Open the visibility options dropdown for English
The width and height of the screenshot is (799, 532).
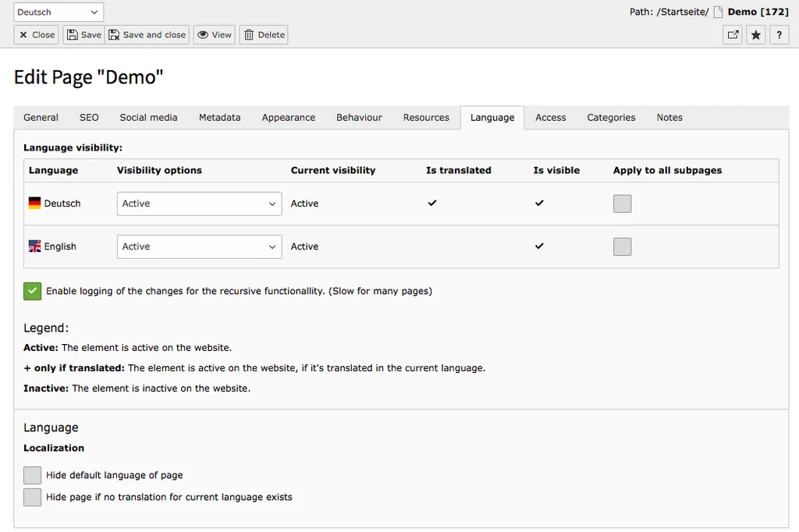tap(198, 246)
